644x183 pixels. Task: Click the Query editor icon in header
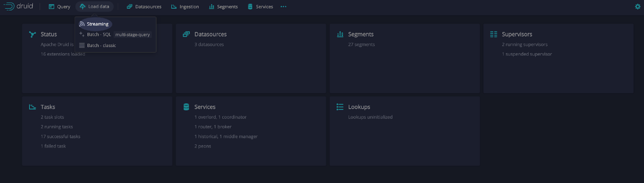52,7
